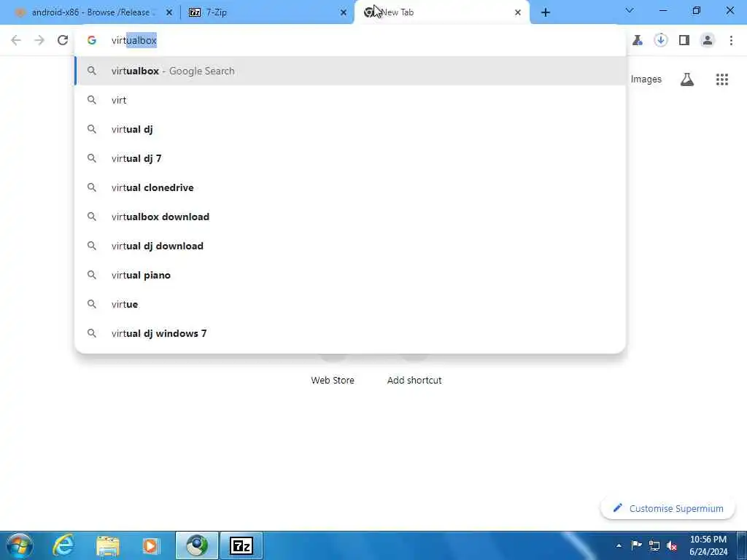This screenshot has height=560, width=747.
Task: Open Windows Media Player on taskbar
Action: click(151, 545)
